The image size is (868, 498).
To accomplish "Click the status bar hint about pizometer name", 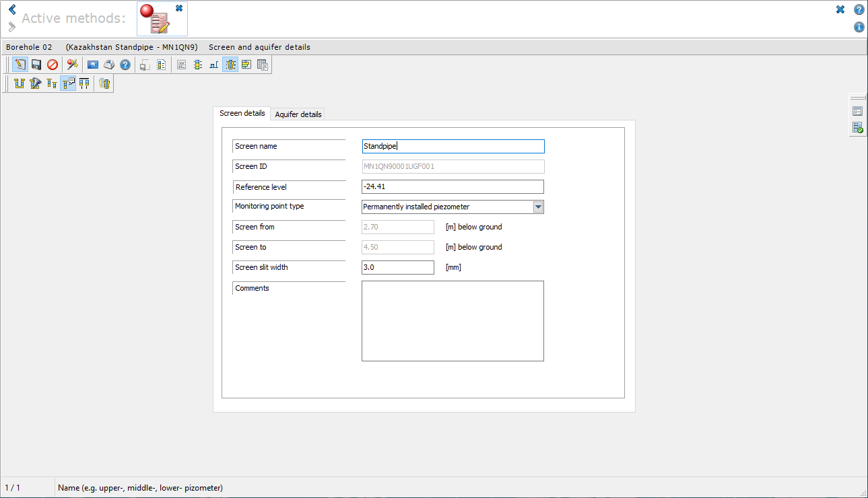I will point(141,487).
